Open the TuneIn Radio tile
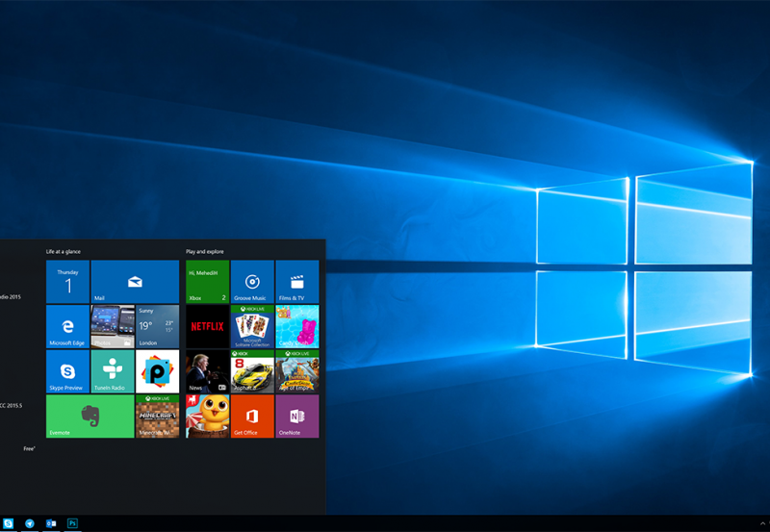This screenshot has height=532, width=770. [113, 371]
